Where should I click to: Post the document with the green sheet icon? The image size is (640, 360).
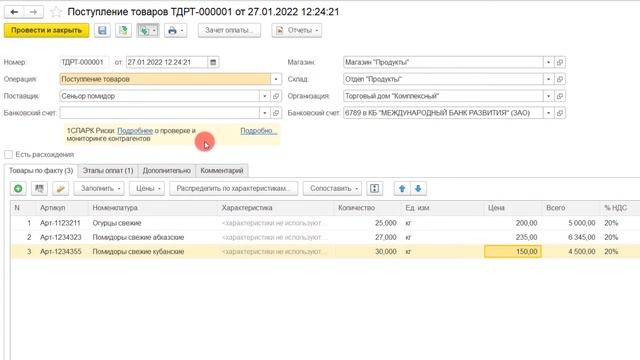[x=123, y=31]
